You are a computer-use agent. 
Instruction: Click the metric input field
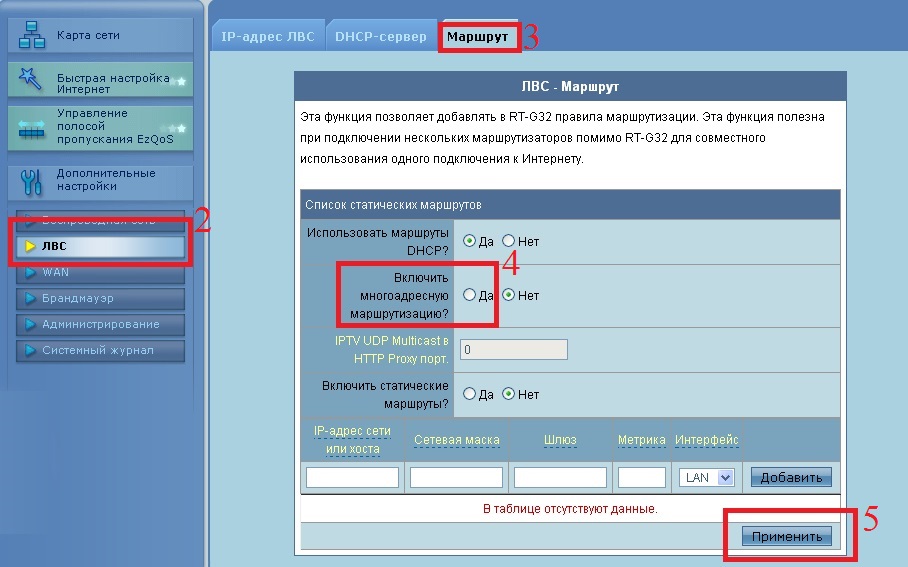(642, 477)
